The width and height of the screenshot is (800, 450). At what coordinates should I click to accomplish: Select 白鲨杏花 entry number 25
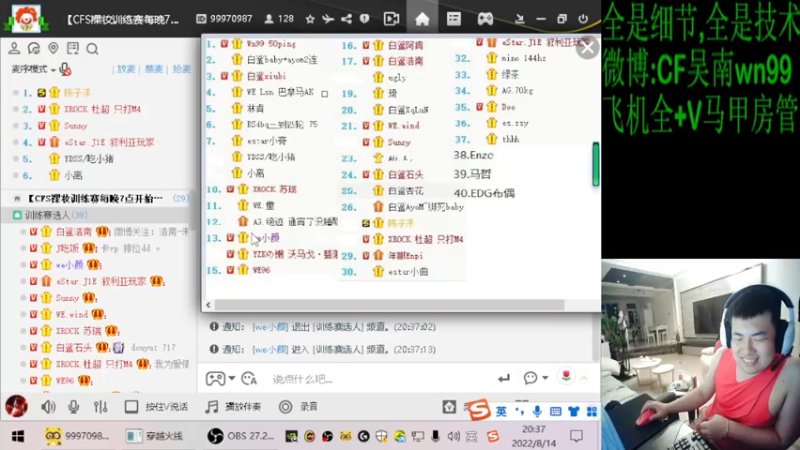(x=406, y=191)
